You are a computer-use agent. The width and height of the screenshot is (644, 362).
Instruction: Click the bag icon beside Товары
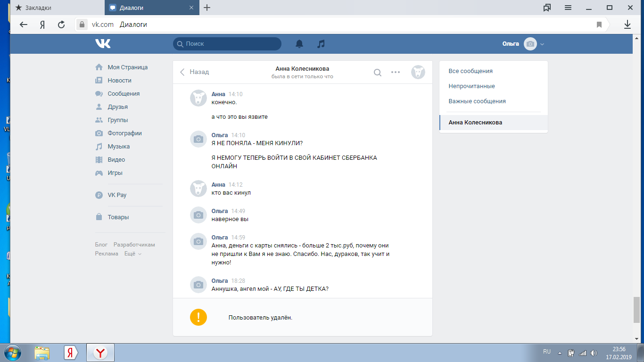click(x=99, y=217)
